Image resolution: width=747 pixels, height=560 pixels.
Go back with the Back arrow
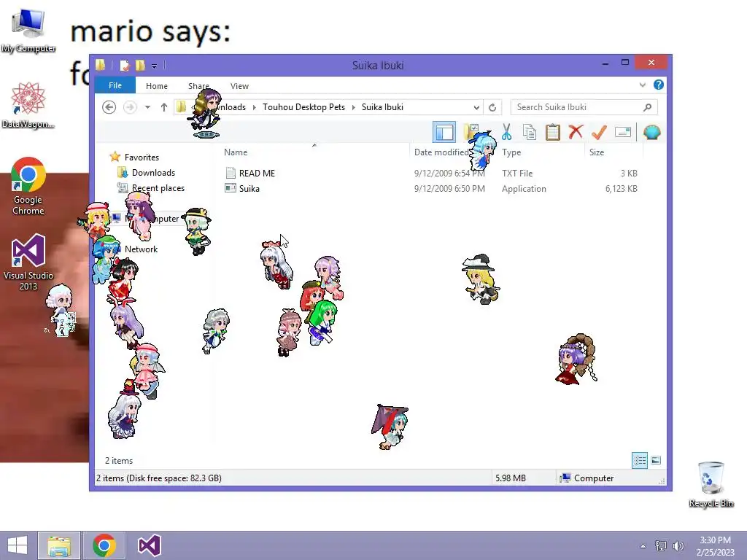point(109,107)
